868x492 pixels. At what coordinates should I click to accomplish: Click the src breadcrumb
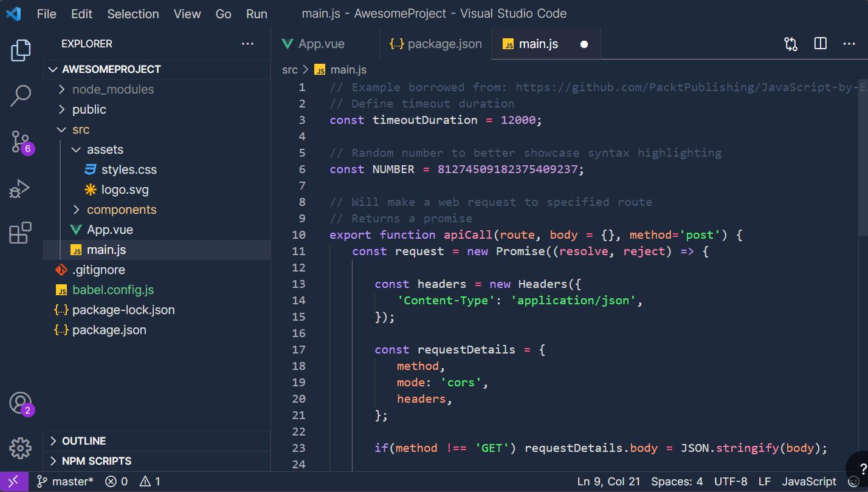pyautogui.click(x=290, y=70)
